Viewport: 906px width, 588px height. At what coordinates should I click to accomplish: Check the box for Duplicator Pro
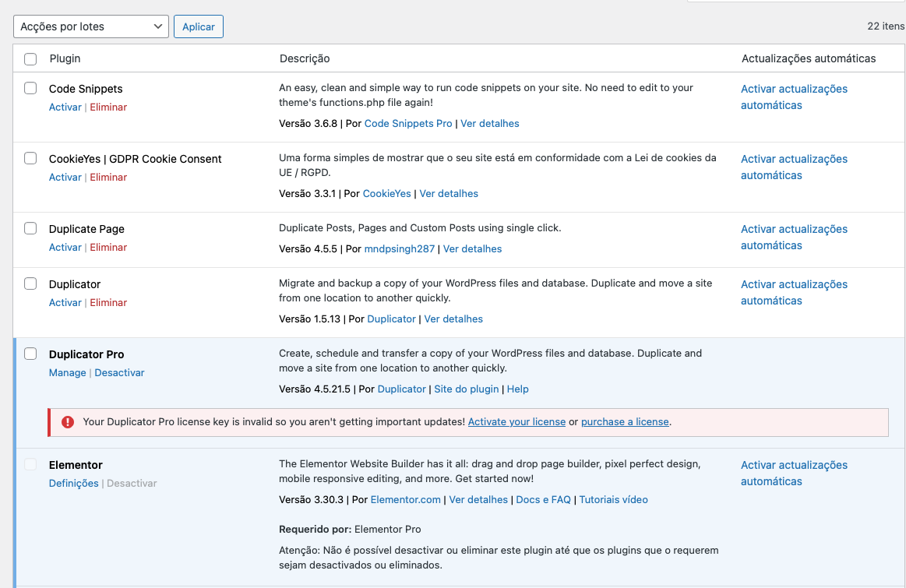[x=30, y=354]
